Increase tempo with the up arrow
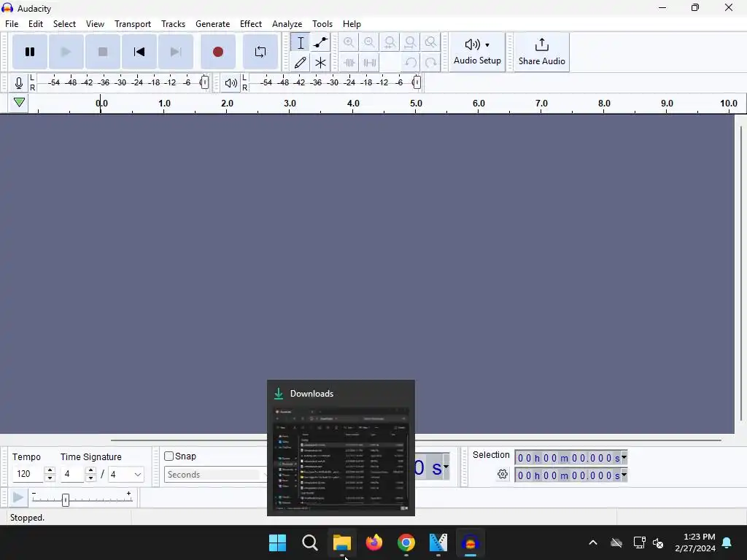The height and width of the screenshot is (560, 747). coord(50,470)
